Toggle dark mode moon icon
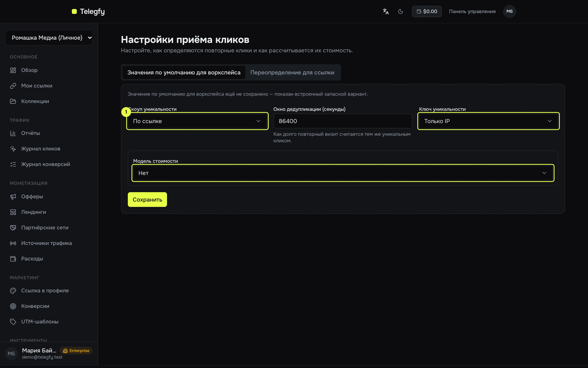The width and height of the screenshot is (588, 368). pyautogui.click(x=400, y=11)
